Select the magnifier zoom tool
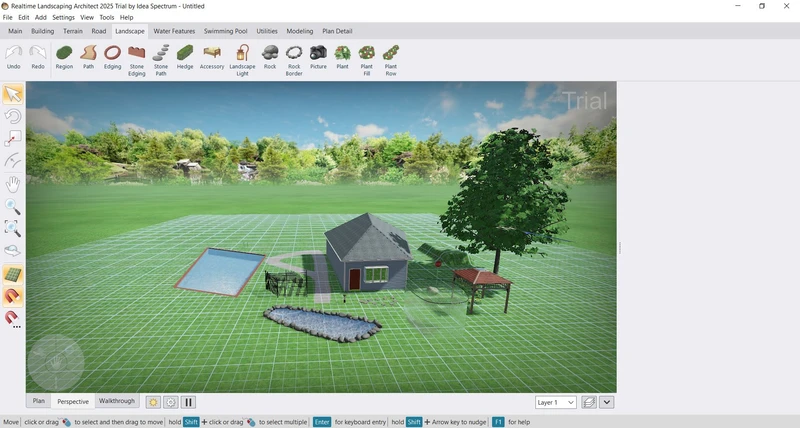The image size is (800, 428). (x=13, y=206)
